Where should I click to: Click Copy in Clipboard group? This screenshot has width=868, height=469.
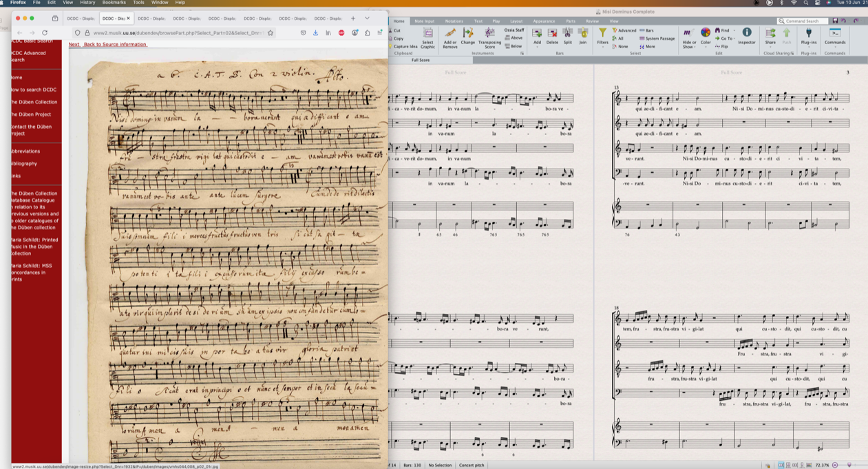pyautogui.click(x=396, y=39)
